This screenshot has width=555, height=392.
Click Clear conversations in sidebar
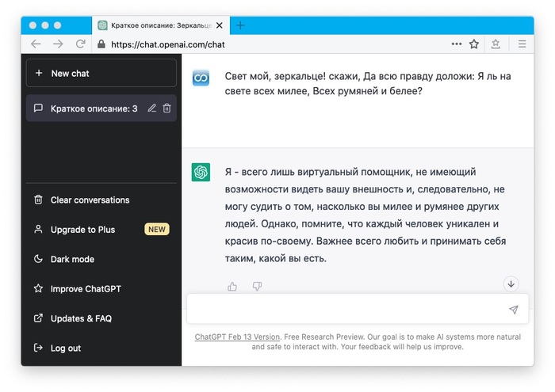tap(90, 200)
